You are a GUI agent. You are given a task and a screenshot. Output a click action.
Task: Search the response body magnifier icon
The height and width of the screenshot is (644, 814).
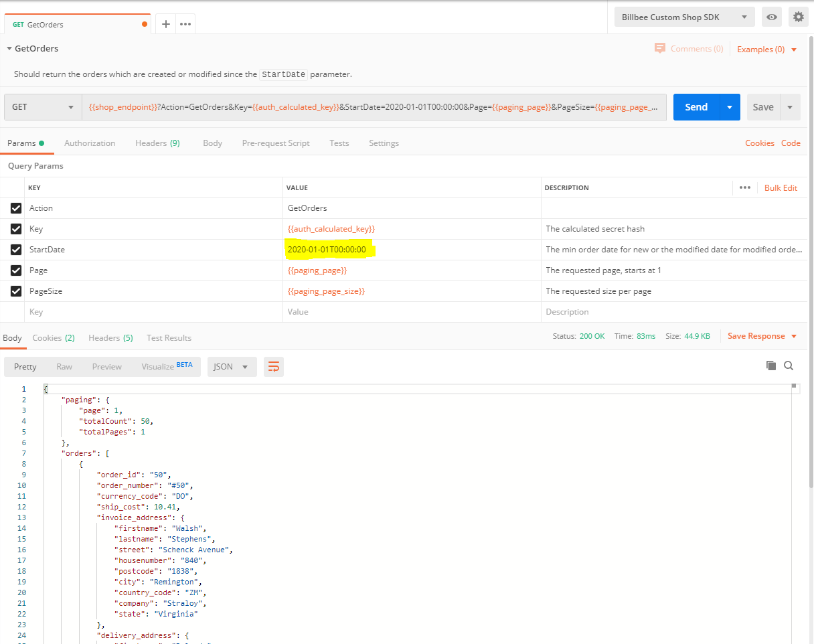[789, 366]
